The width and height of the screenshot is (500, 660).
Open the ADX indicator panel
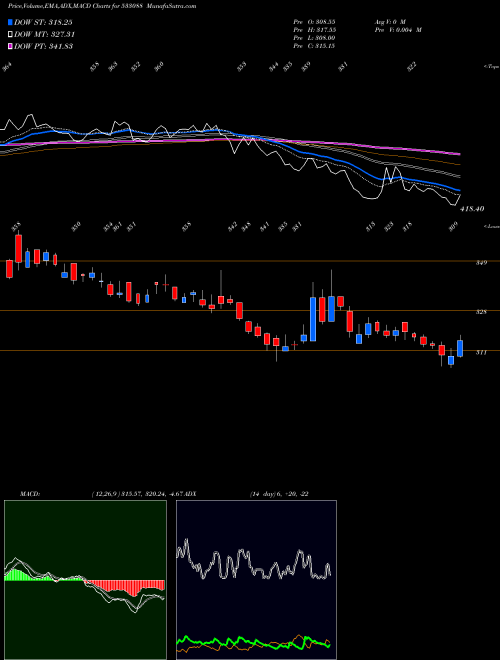point(256,580)
